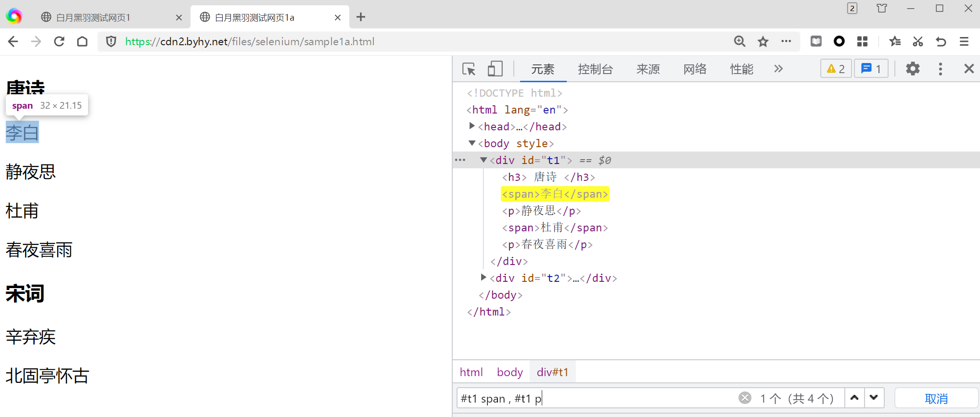Screen dimensions: 980x417
Task: Open the browser home page
Action: [x=82, y=42]
